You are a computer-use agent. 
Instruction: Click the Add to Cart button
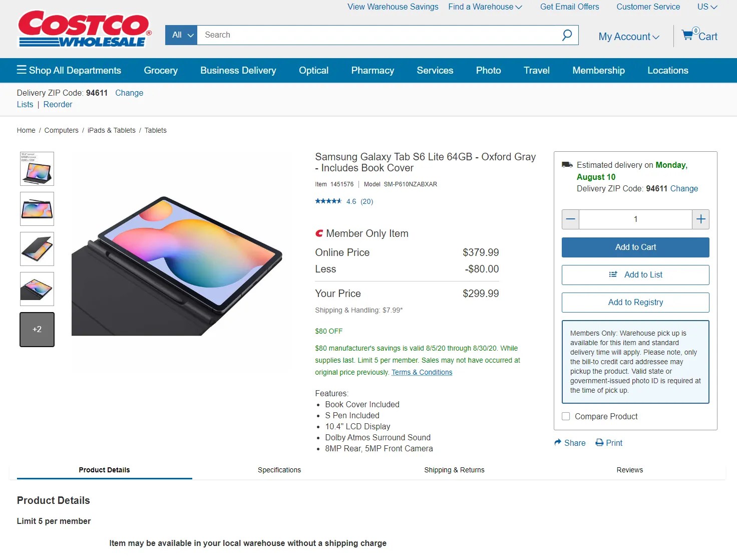[x=635, y=247]
